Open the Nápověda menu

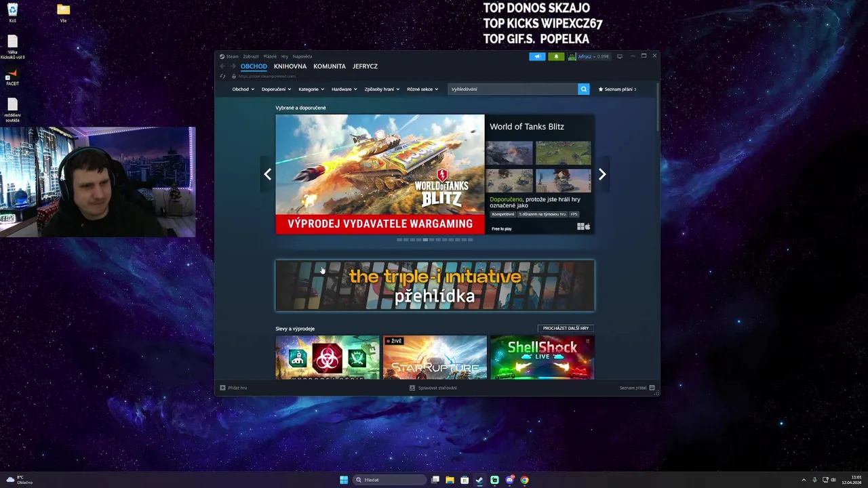point(302,56)
